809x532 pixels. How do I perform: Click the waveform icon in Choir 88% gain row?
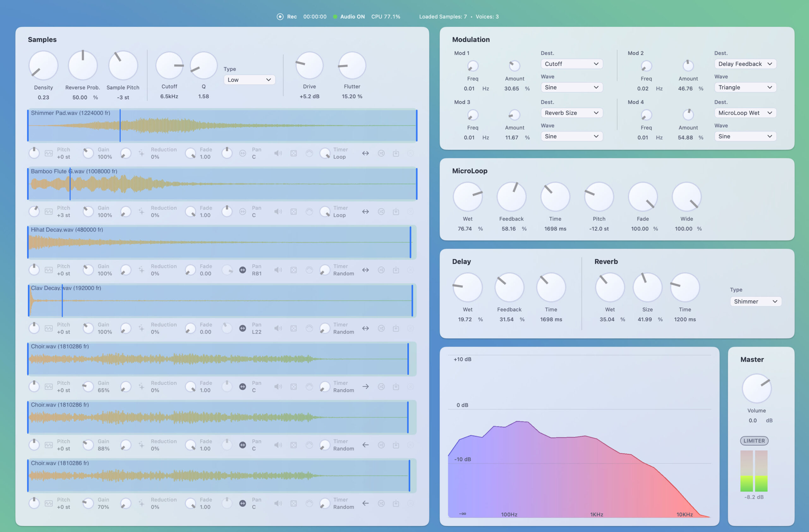coord(49,445)
